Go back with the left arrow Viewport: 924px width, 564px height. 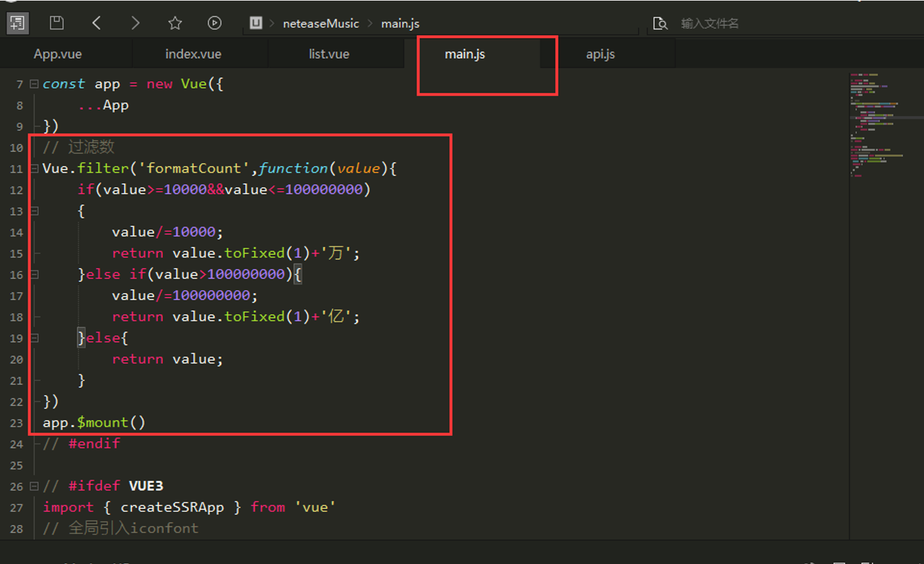coord(97,23)
